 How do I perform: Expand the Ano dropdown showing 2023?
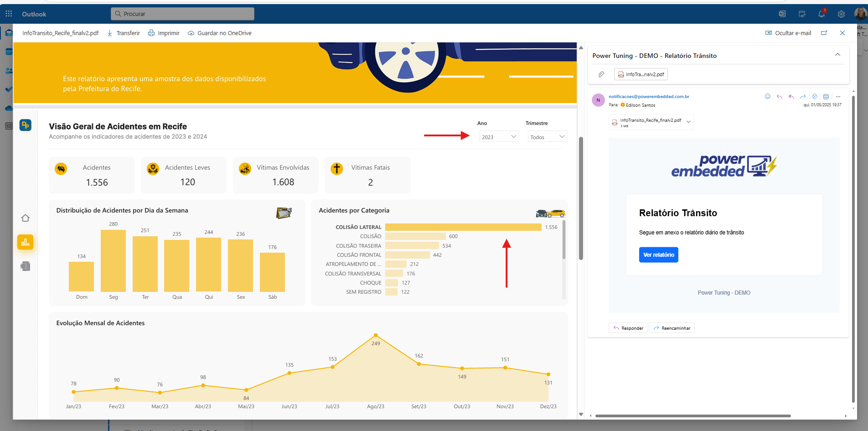tap(499, 137)
